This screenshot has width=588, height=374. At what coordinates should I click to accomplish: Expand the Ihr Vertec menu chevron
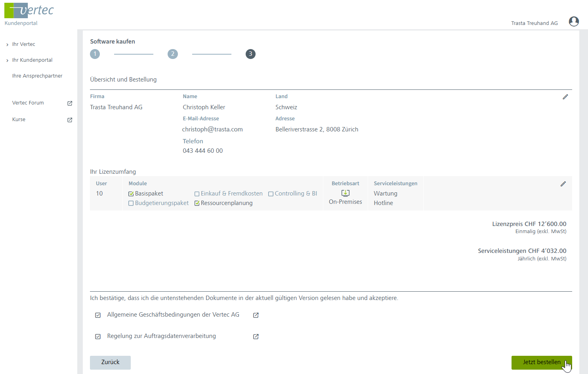click(x=8, y=45)
